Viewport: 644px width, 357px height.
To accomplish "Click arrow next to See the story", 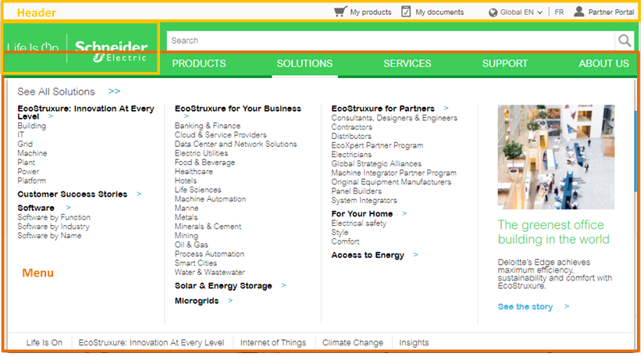I will (567, 306).
